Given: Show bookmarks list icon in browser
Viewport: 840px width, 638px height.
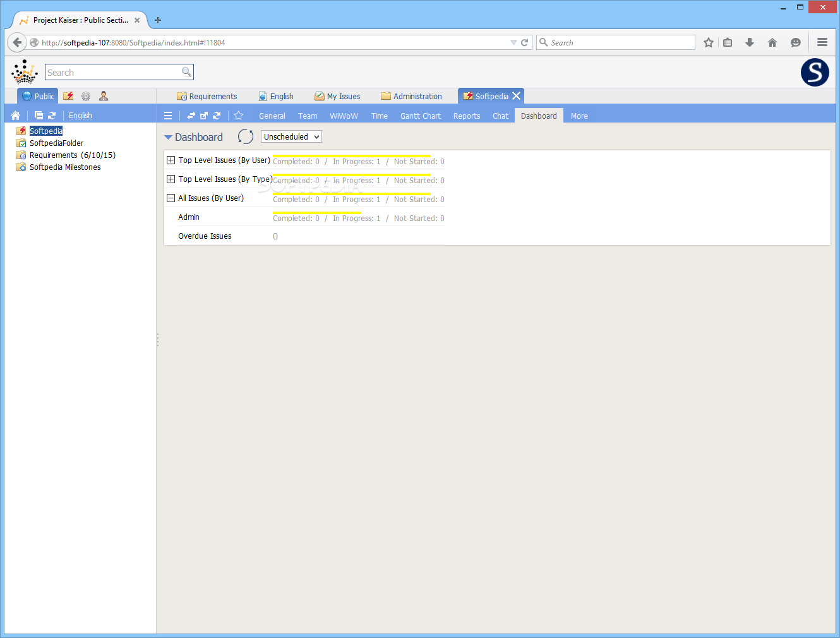Looking at the screenshot, I should point(728,42).
